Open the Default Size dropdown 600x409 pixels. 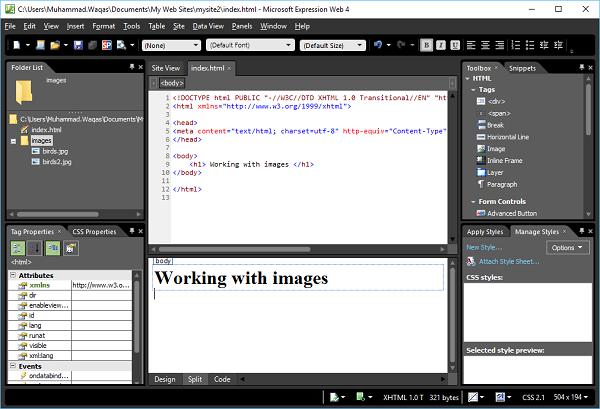[x=333, y=45]
